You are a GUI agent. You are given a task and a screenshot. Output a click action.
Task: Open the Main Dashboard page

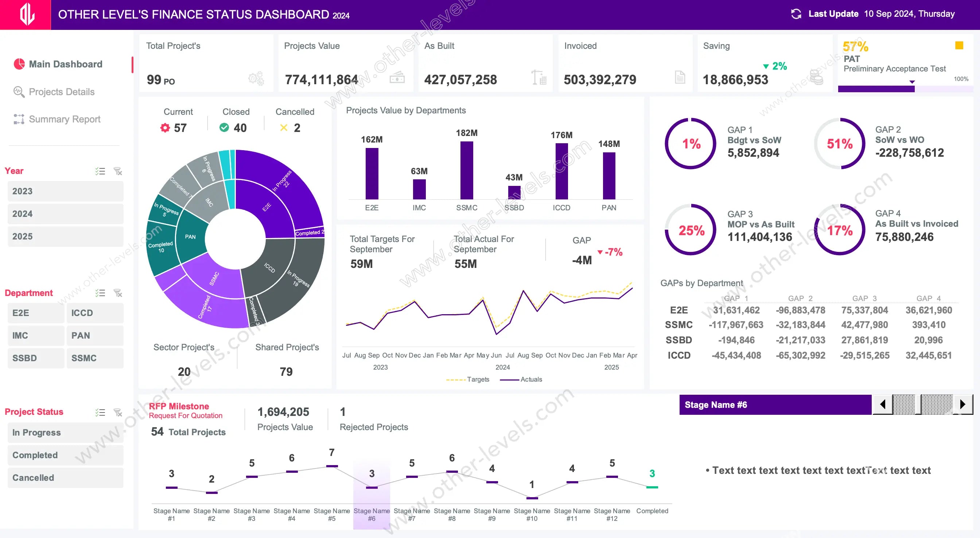(x=65, y=64)
